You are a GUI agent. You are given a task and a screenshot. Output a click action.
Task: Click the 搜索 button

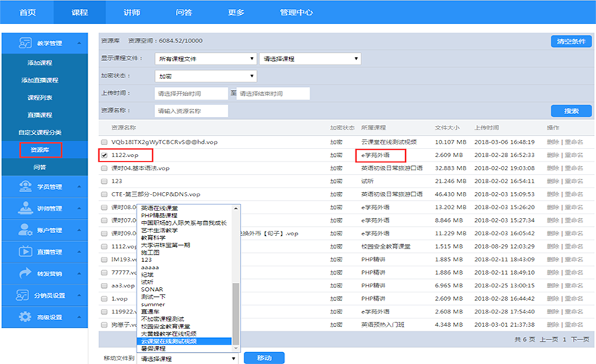coord(571,111)
